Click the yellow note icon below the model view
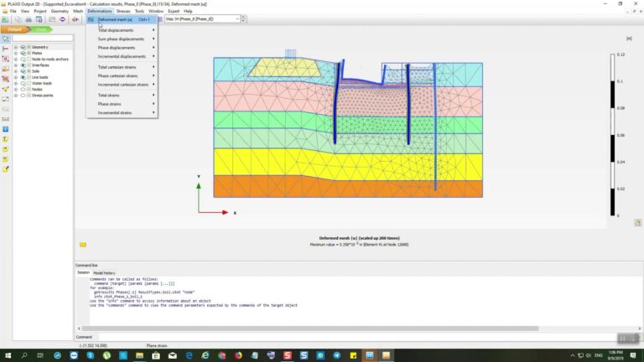The width and height of the screenshot is (644, 362). (x=83, y=245)
